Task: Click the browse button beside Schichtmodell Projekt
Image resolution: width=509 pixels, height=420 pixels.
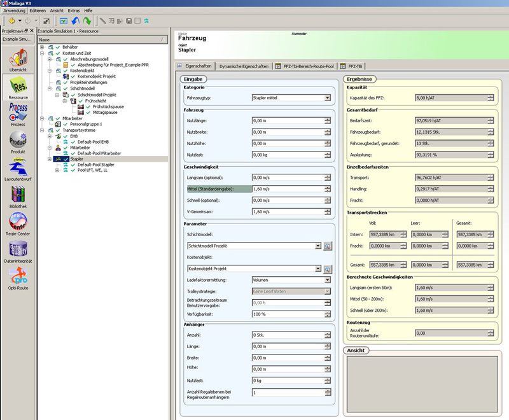Action: (x=328, y=246)
